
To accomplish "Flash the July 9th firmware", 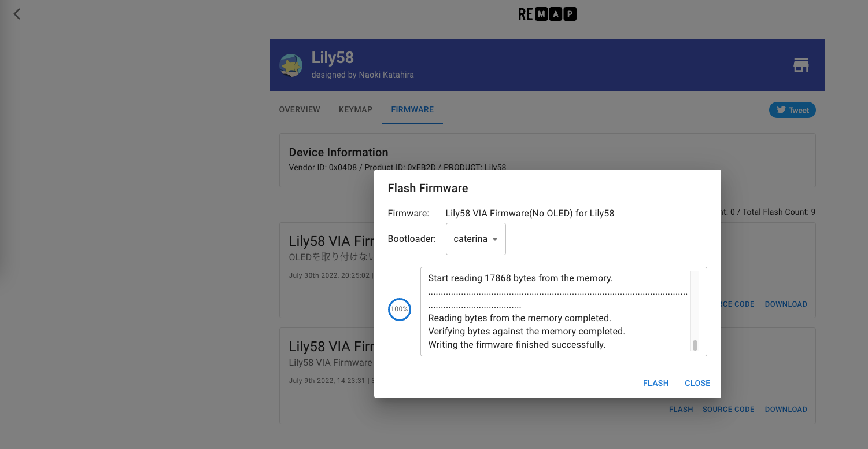I will pos(681,410).
